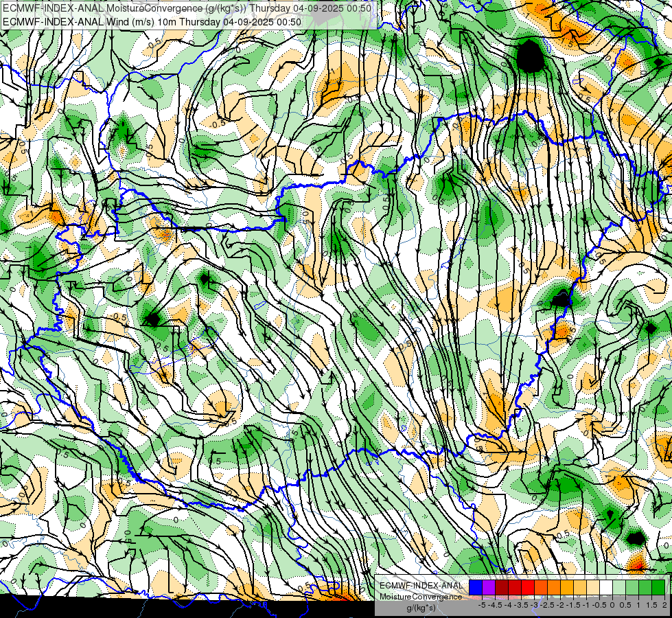Click the legend's MoistureConvergence label
This screenshot has height=618, width=672.
[x=421, y=597]
